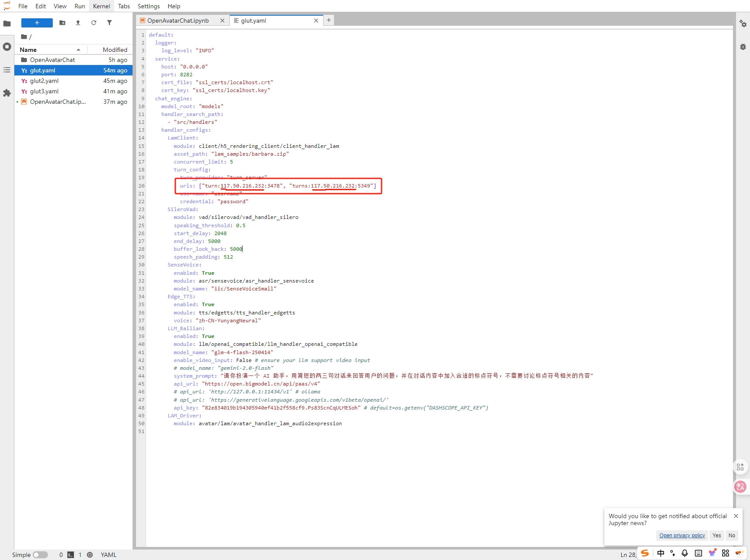Click the translate floating button
750x560 pixels.
point(740,486)
